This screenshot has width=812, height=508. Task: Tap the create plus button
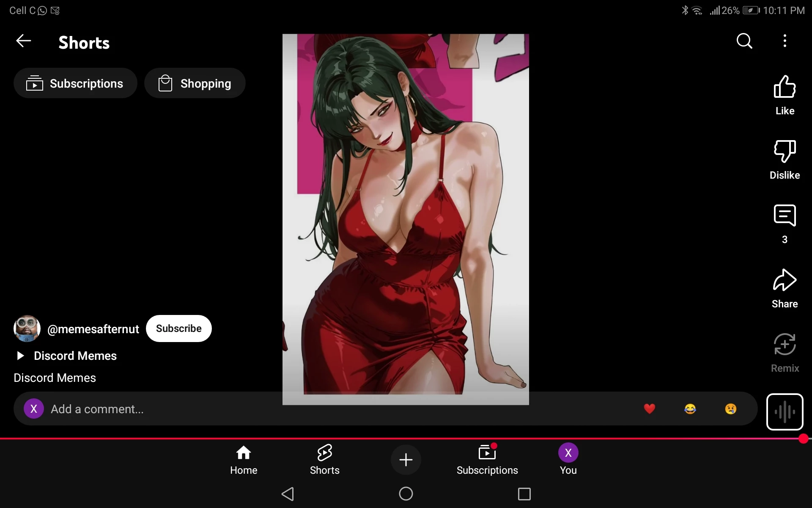[x=406, y=460]
